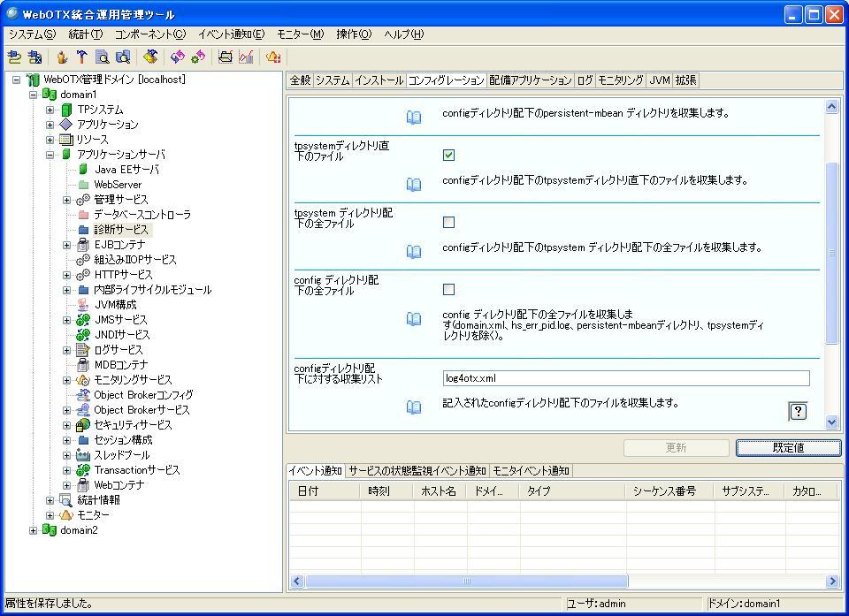Image resolution: width=849 pixels, height=616 pixels.
Task: Click the 既定値 button
Action: (x=787, y=448)
